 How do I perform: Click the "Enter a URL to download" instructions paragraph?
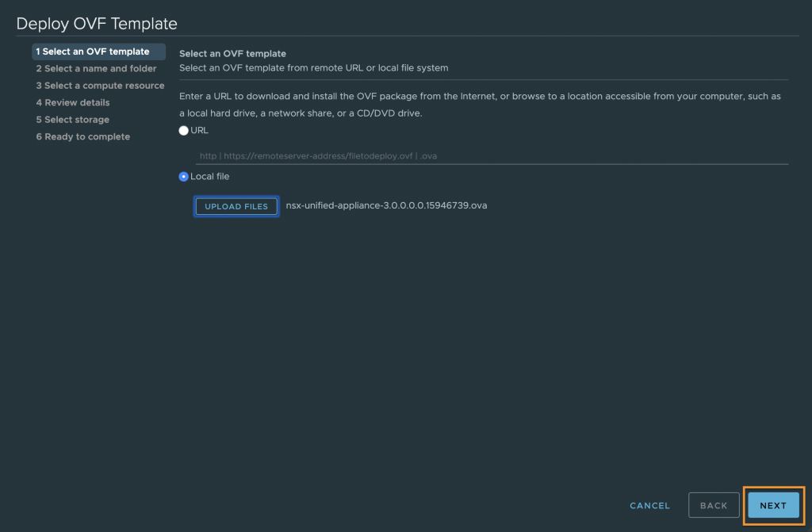[480, 105]
